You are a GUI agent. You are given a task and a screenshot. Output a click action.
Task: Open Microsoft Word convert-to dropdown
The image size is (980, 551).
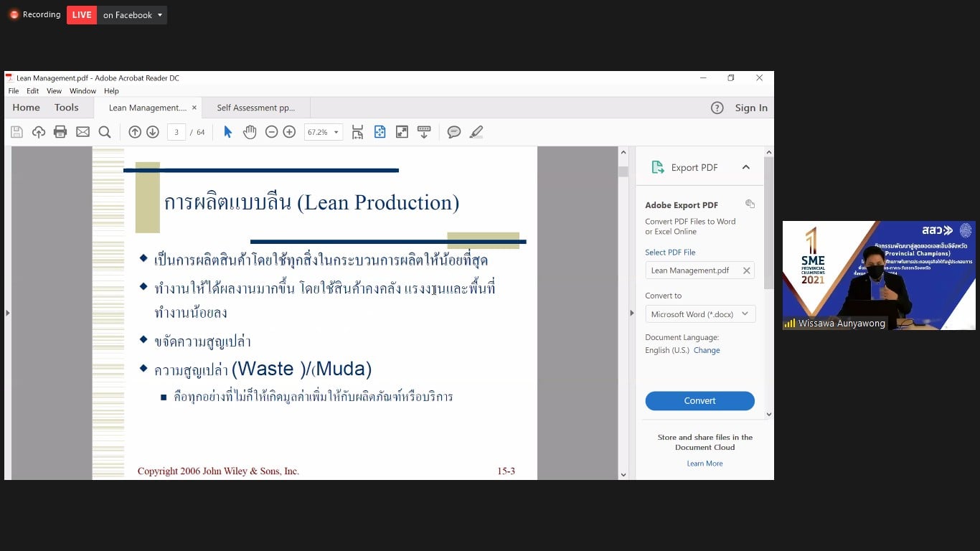699,314
